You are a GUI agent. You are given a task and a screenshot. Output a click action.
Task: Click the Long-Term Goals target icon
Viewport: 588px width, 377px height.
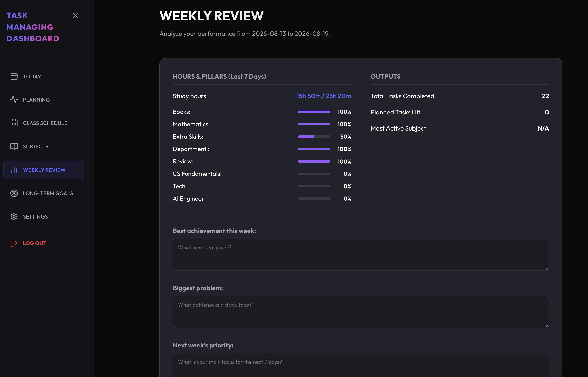14,193
